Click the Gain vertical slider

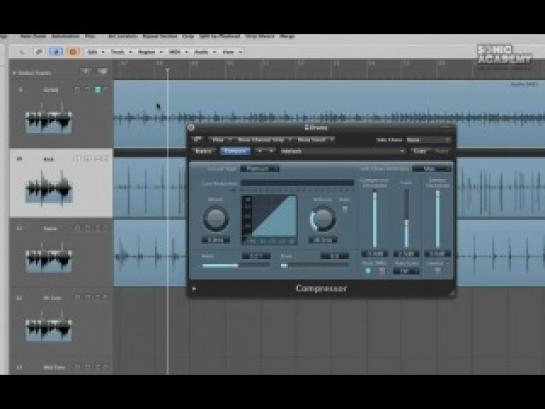click(406, 219)
